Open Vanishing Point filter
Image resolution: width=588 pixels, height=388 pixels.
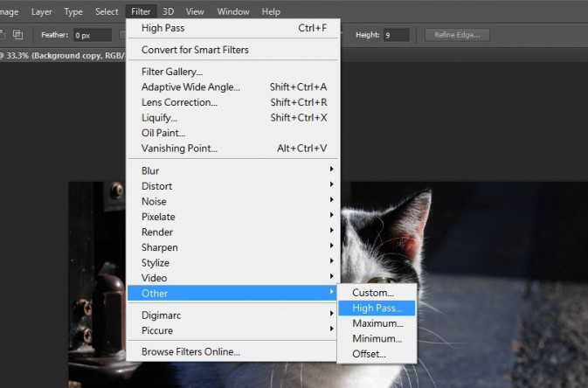click(x=233, y=149)
